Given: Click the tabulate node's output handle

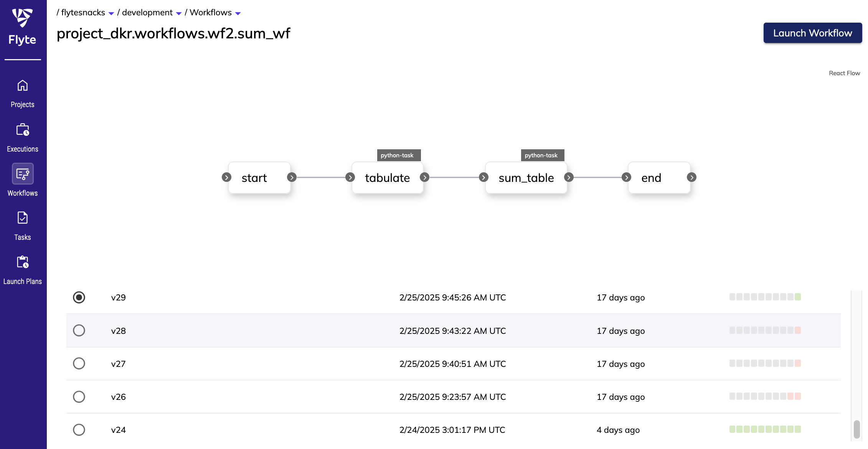Looking at the screenshot, I should click(424, 177).
